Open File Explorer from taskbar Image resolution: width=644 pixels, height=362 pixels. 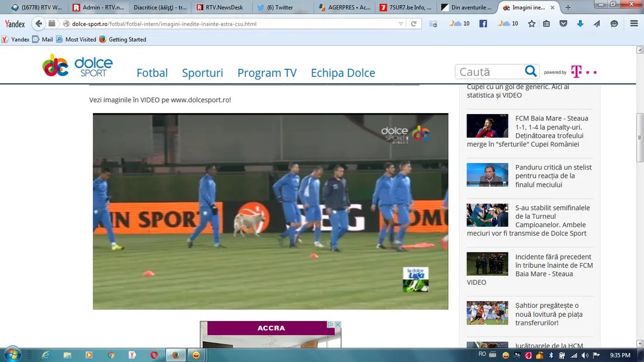(67, 355)
